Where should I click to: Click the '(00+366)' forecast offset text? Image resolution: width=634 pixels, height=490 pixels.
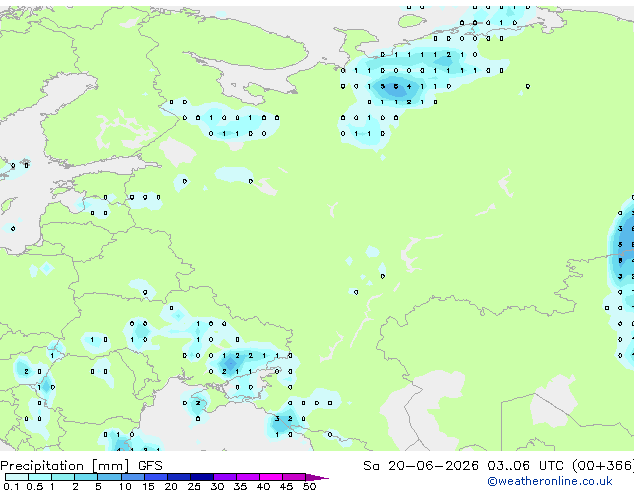tap(603, 466)
